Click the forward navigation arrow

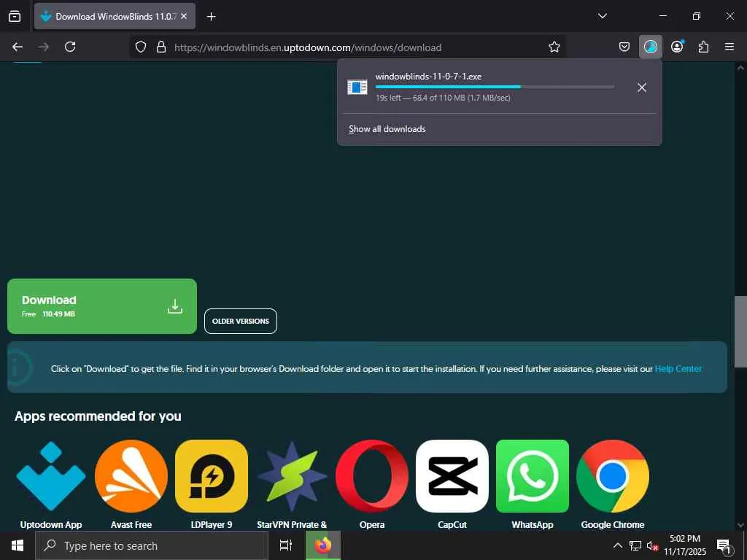tap(44, 47)
